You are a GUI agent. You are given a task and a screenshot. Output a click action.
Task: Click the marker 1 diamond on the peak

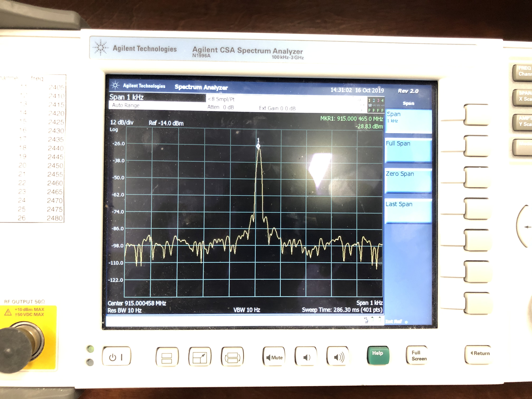[258, 146]
